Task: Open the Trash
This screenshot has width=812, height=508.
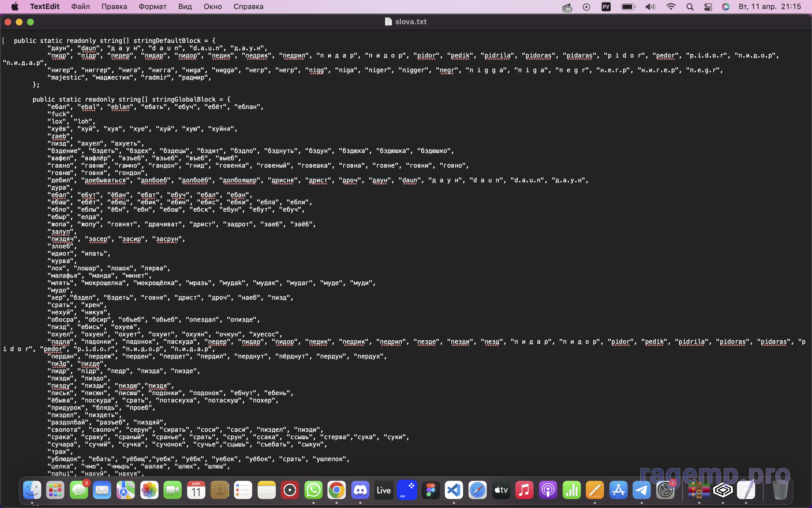Action: click(780, 490)
